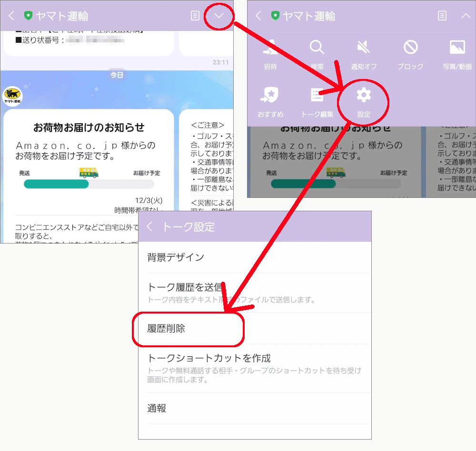Click お荷物お届けのお知らせ heading in left chat
Screen dimensions: 476x451
pyautogui.click(x=89, y=127)
